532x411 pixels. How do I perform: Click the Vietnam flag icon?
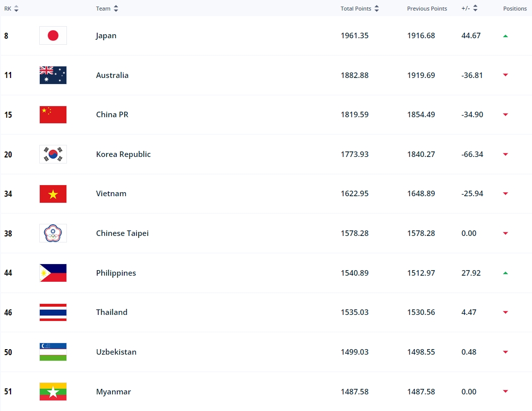(53, 194)
